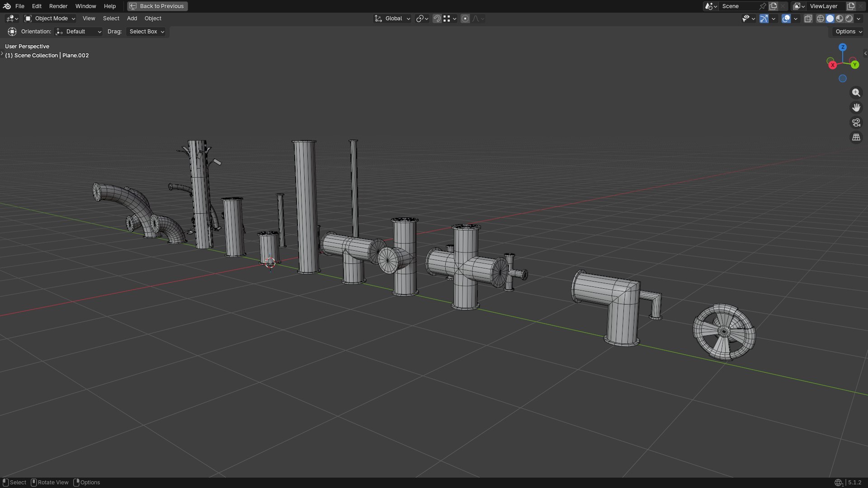Click the Plane.002 object name text
The image size is (868, 488).
click(75, 56)
